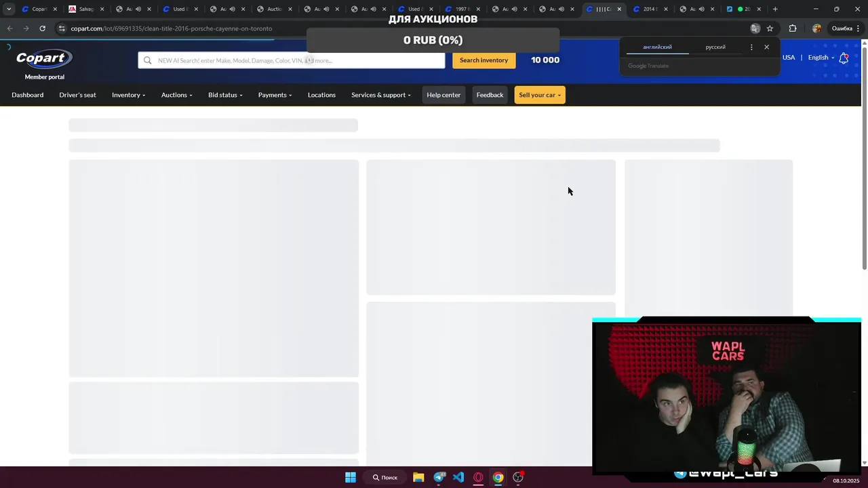The image size is (868, 488).
Task: Select английский tab in translate popup
Action: click(x=657, y=47)
